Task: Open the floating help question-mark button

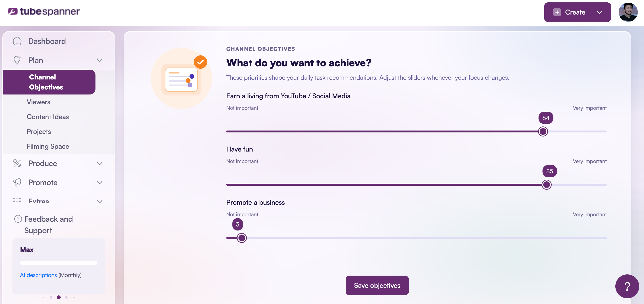Action: (627, 286)
